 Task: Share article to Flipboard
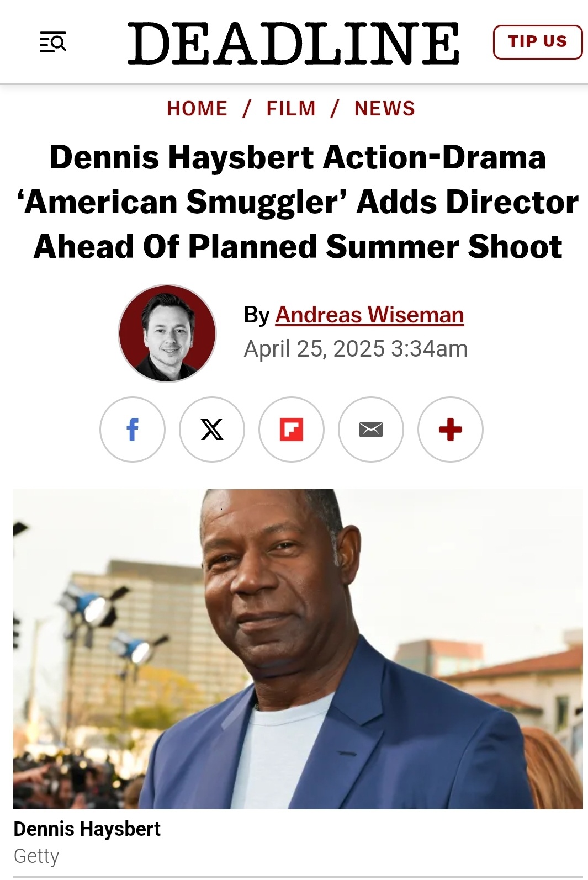tap(292, 430)
